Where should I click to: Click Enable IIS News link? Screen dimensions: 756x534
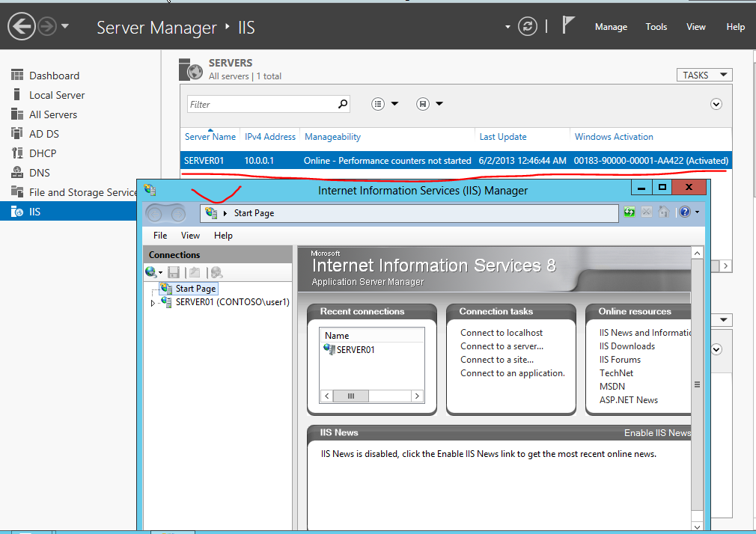click(x=657, y=433)
